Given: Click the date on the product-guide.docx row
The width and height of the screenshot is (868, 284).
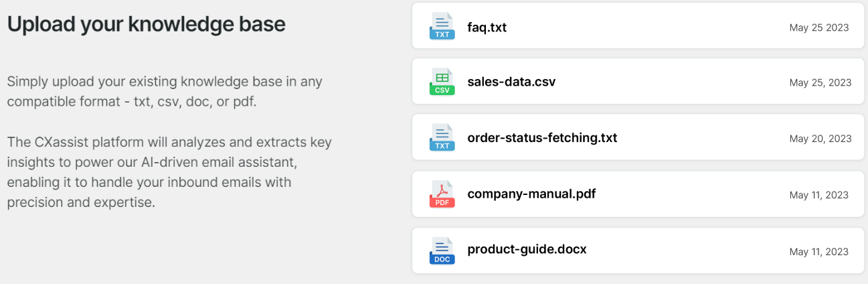Looking at the screenshot, I should click(x=818, y=252).
